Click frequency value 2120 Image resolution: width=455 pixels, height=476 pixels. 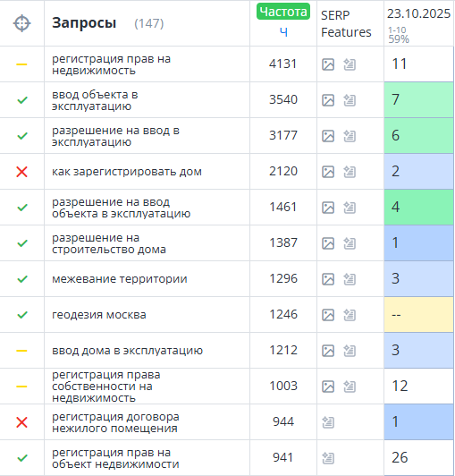[x=283, y=172]
